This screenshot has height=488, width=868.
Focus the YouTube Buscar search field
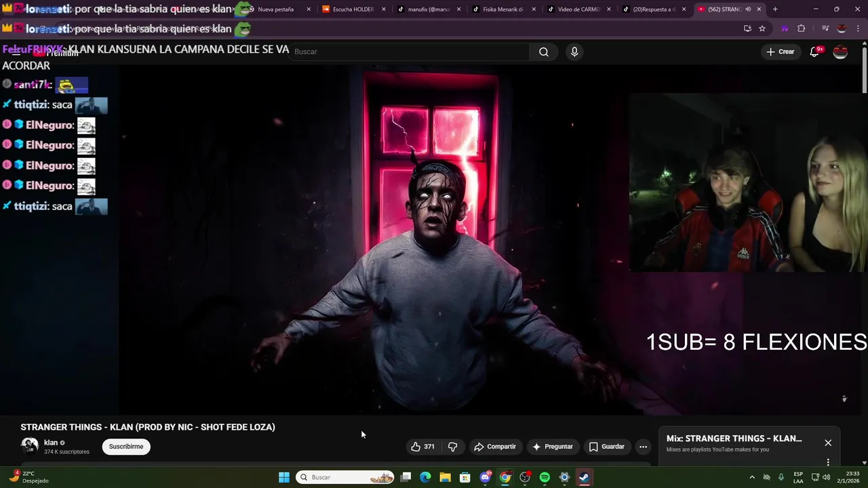pos(409,52)
